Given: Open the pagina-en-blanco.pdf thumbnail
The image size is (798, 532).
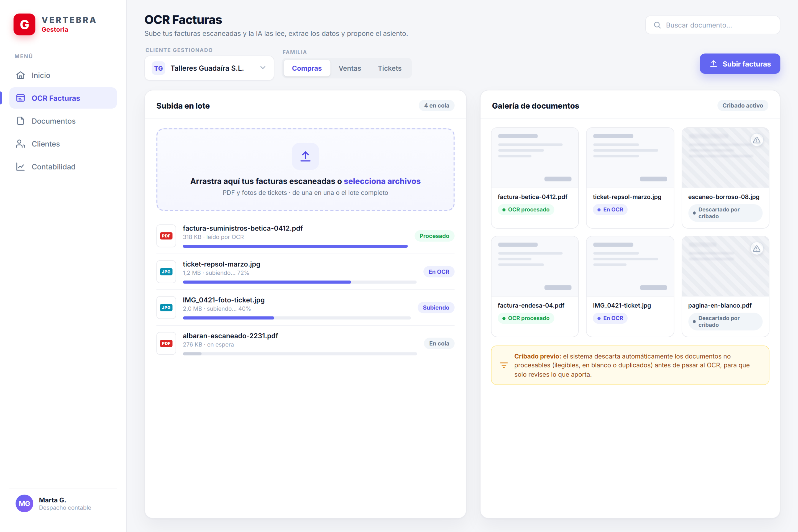Looking at the screenshot, I should coord(725,266).
